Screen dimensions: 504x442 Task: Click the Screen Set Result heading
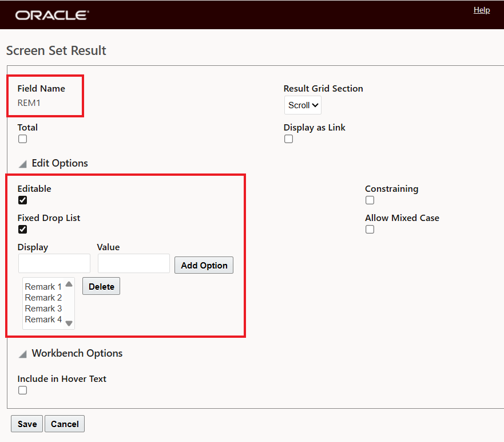coord(56,50)
